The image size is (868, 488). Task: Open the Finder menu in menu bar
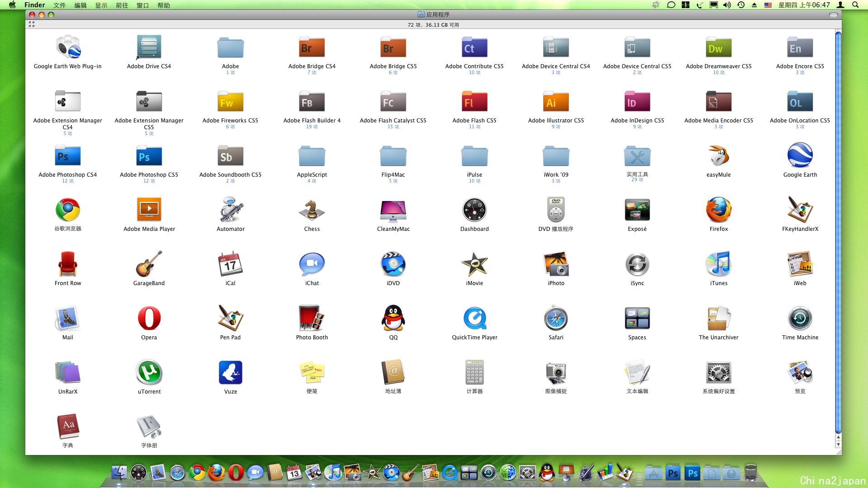tap(35, 5)
